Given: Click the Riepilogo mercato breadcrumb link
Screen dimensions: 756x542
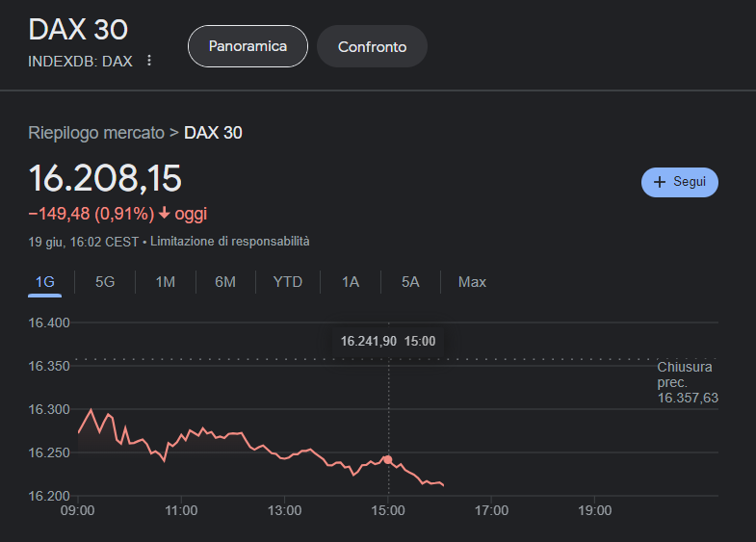Looking at the screenshot, I should coord(96,133).
